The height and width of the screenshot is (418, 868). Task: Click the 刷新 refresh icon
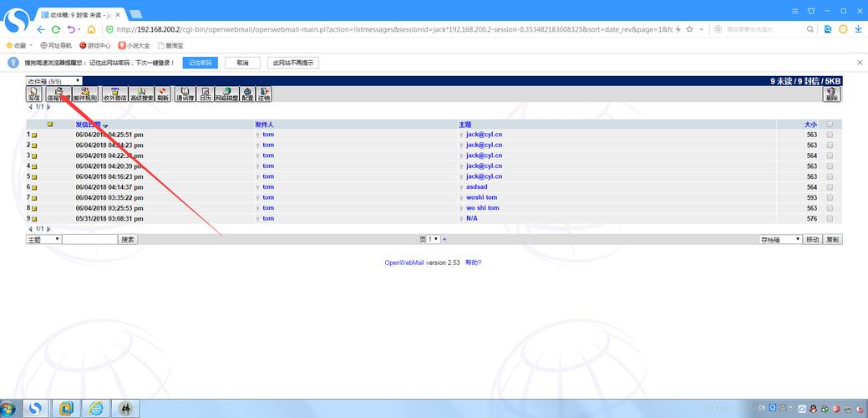pos(162,94)
